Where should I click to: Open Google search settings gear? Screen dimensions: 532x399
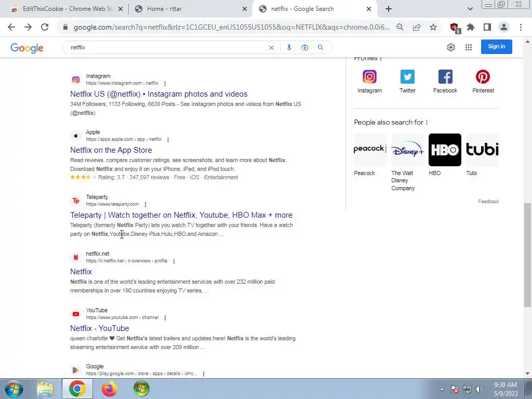[x=450, y=47]
